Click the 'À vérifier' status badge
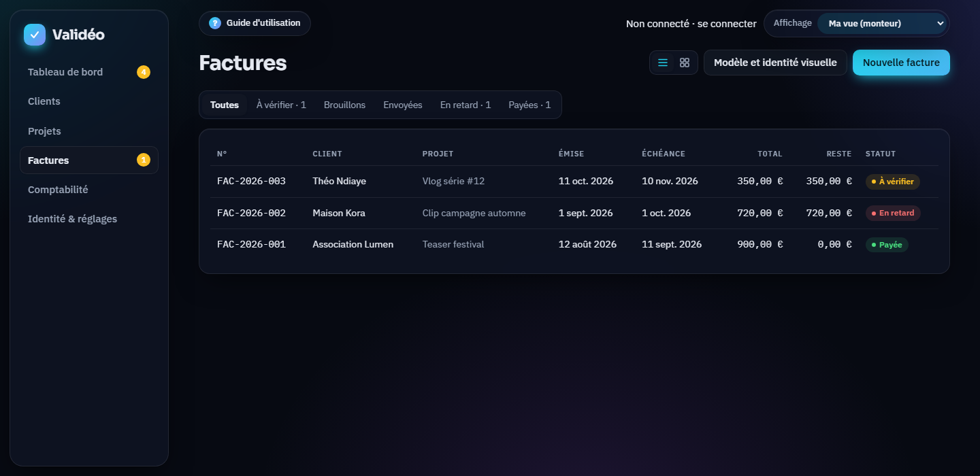 892,182
